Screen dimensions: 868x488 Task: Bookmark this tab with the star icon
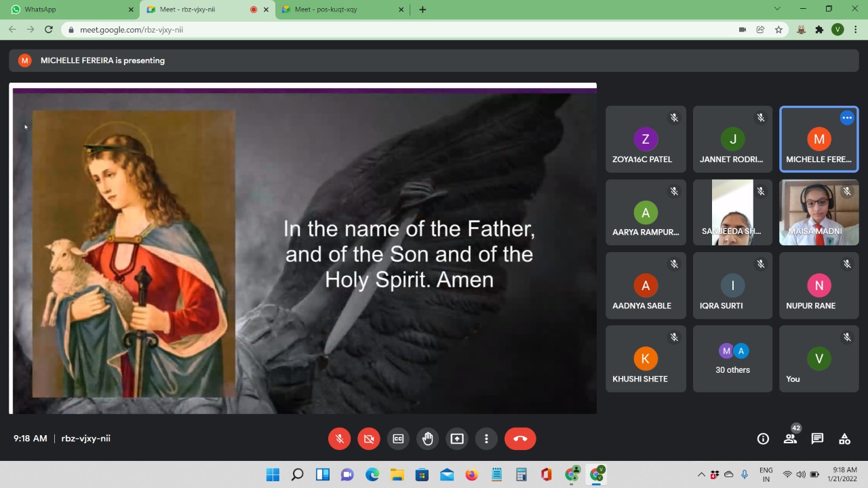coord(778,30)
